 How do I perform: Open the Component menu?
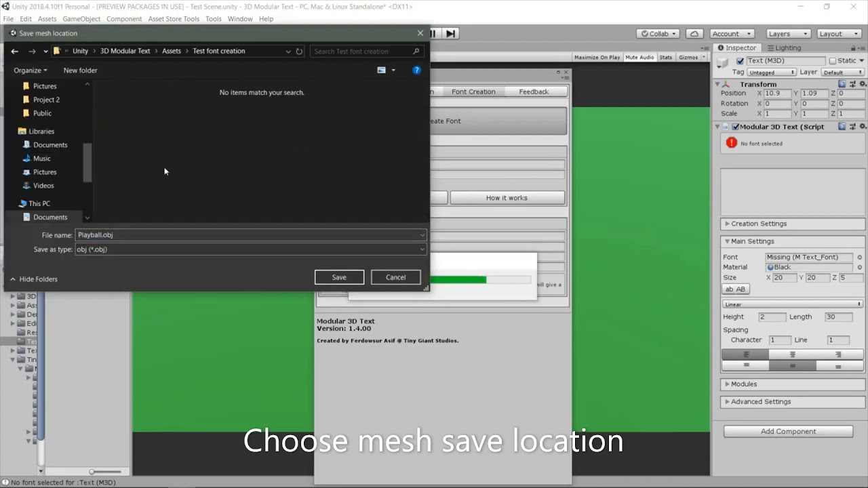pos(124,19)
